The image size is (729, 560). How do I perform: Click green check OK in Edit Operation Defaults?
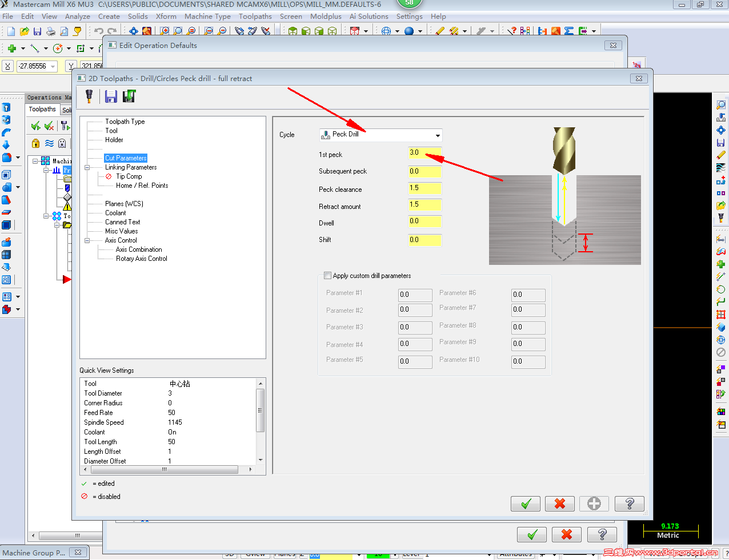(x=532, y=534)
